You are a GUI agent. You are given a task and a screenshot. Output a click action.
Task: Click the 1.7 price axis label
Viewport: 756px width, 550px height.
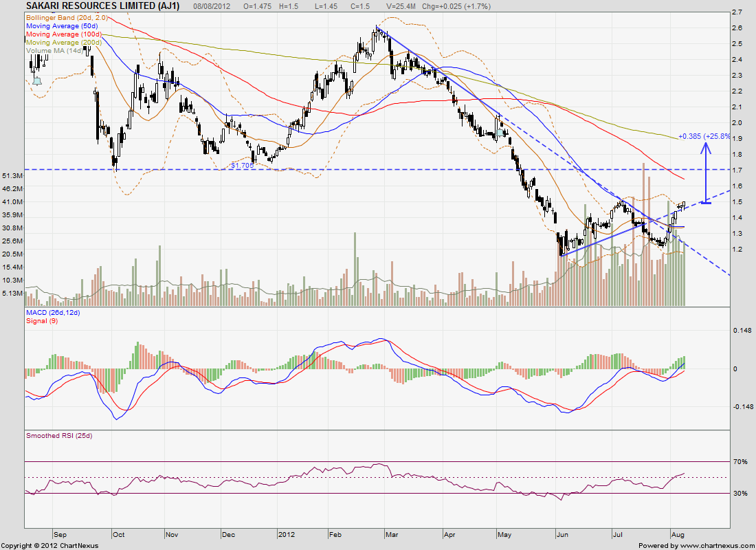tap(736, 170)
